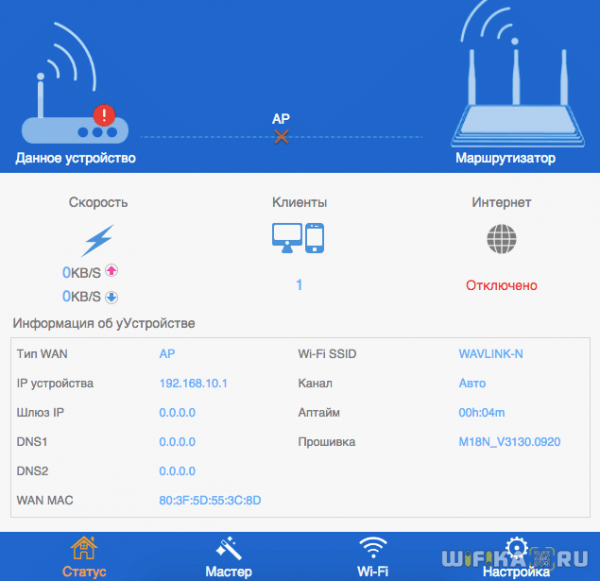Viewport: 600px width, 581px height.
Task: Click the 'Интернет' heading
Action: [x=501, y=202]
